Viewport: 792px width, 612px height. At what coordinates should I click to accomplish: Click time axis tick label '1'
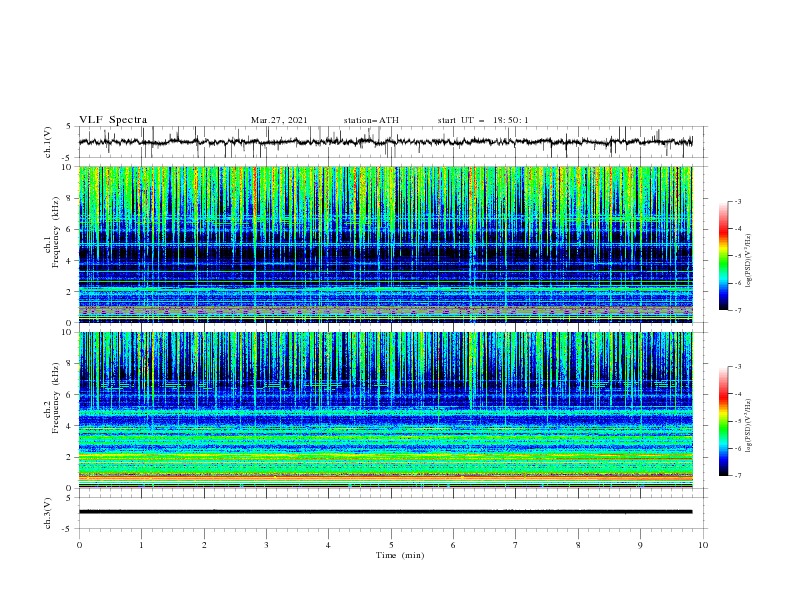click(141, 545)
